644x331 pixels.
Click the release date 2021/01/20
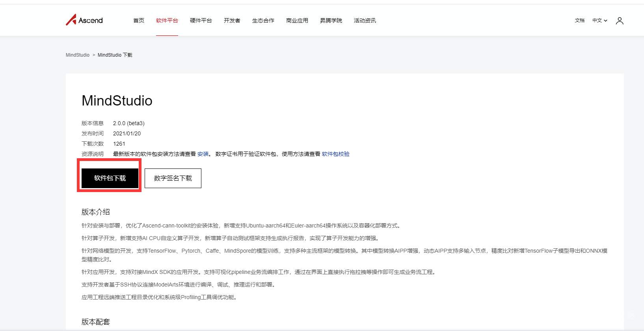click(127, 133)
